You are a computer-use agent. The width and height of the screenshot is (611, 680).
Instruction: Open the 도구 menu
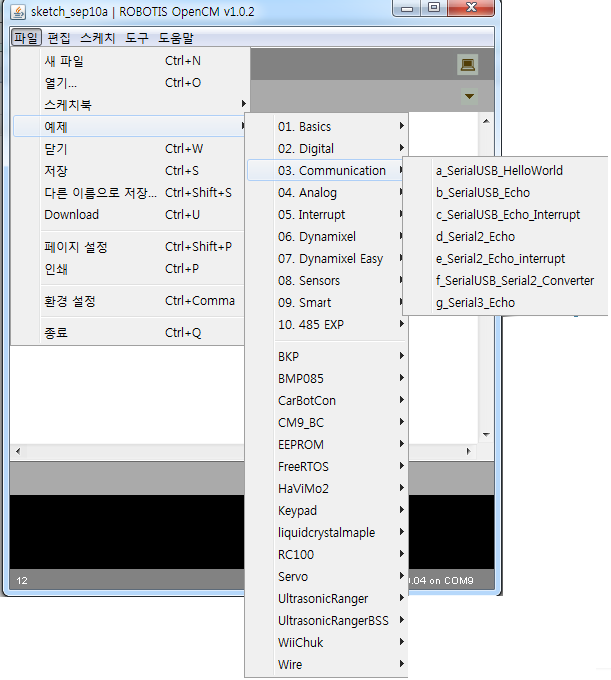(136, 38)
